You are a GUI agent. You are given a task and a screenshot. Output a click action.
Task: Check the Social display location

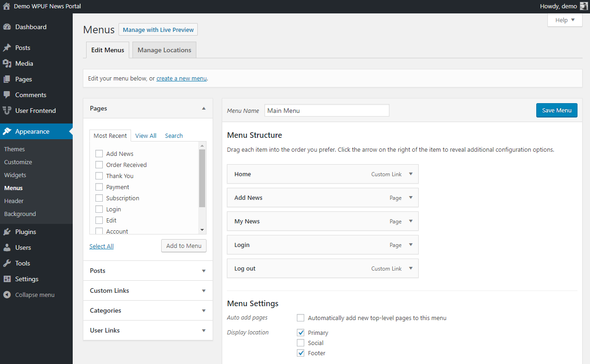301,343
